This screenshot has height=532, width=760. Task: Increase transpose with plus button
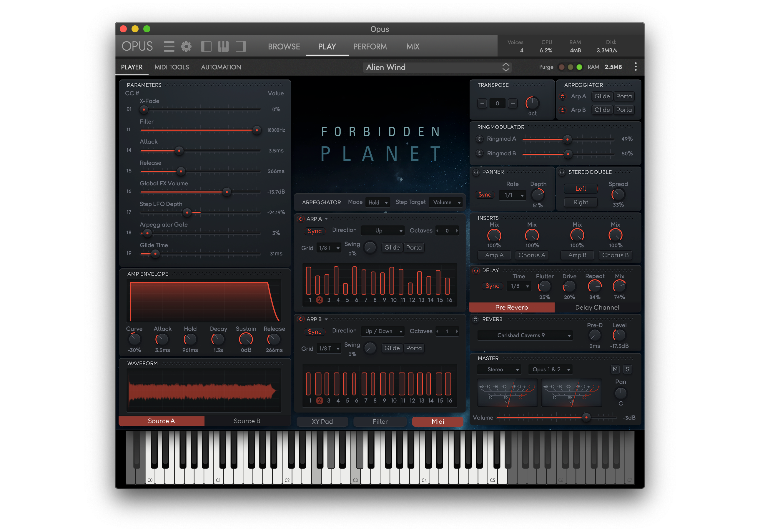pyautogui.click(x=513, y=103)
